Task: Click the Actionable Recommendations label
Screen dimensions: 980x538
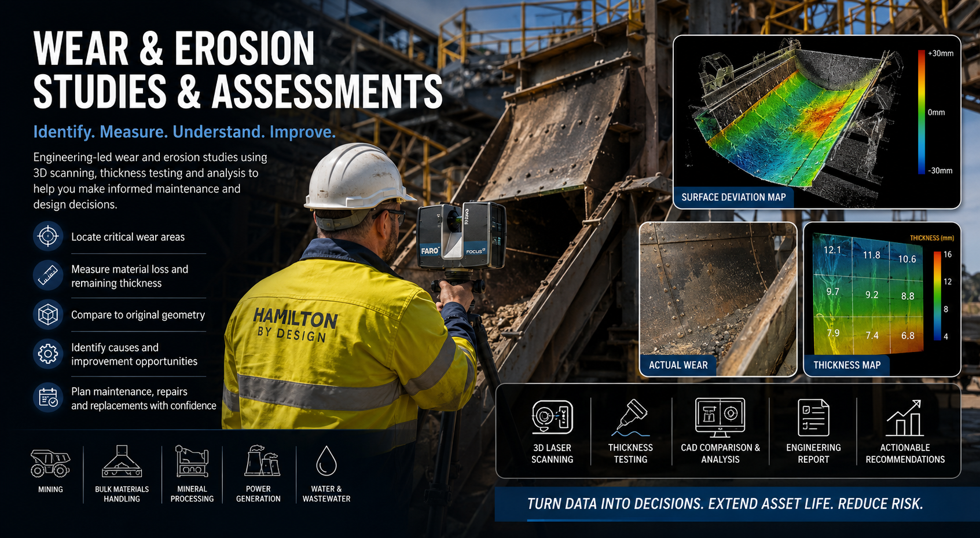Action: coord(905,453)
